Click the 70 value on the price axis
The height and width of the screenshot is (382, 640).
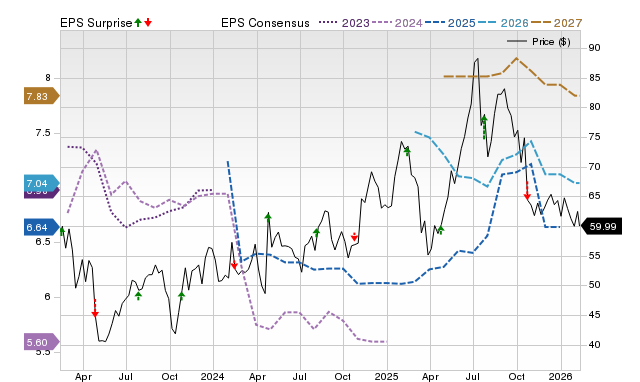click(595, 167)
